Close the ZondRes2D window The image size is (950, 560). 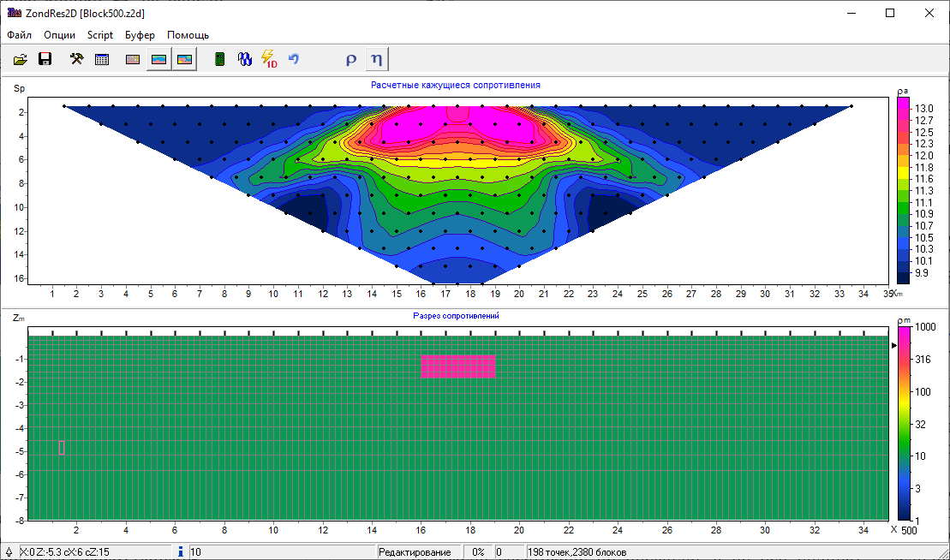click(x=929, y=13)
